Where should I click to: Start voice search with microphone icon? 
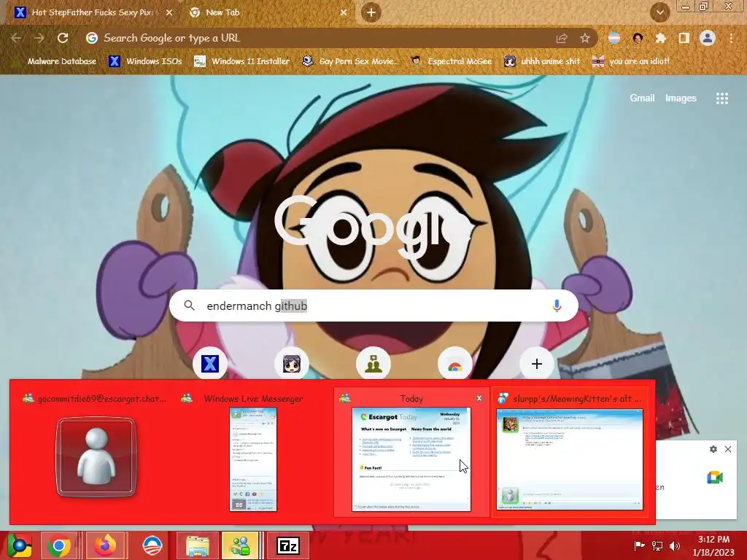[x=557, y=306]
